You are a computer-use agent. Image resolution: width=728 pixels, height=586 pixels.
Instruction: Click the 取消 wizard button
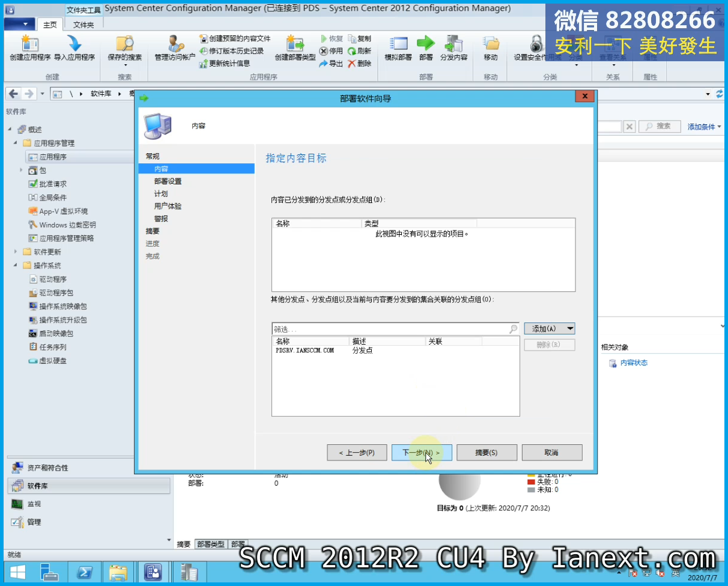pyautogui.click(x=551, y=452)
